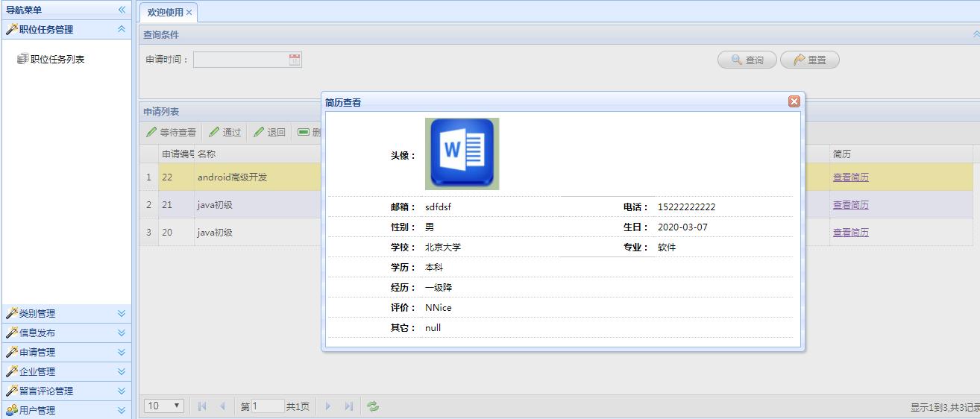Collapse the navigation menu sidebar

[x=122, y=10]
